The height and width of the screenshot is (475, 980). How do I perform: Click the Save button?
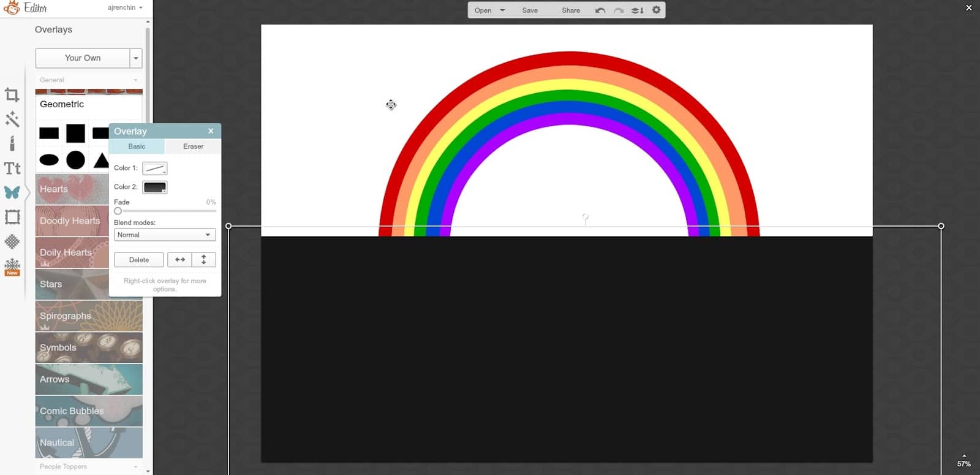(x=530, y=10)
